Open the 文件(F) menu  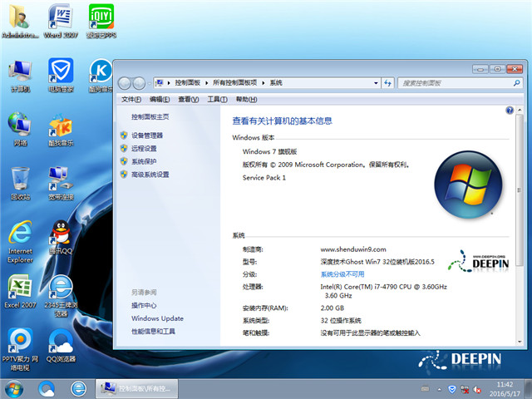pos(131,100)
